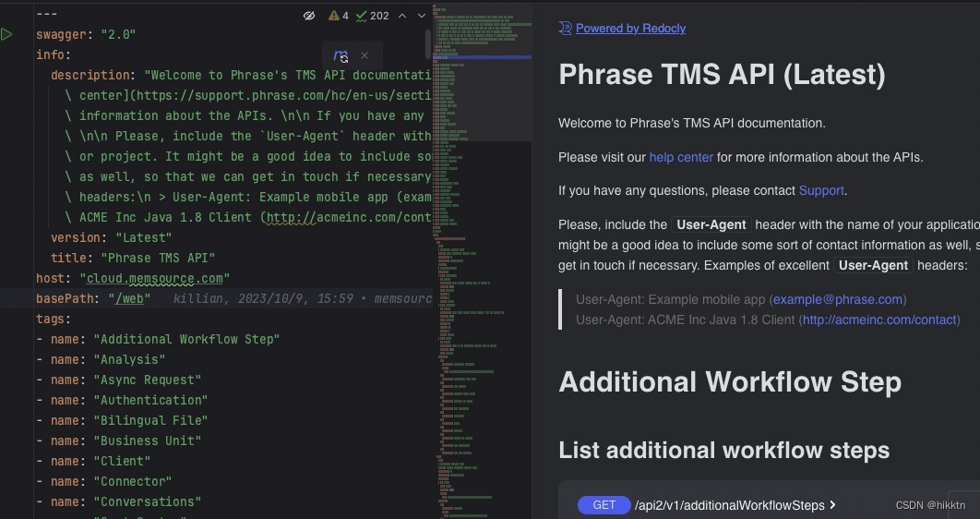This screenshot has height=519, width=980.
Task: Select the "Business Unit" tag line
Action: (x=118, y=441)
